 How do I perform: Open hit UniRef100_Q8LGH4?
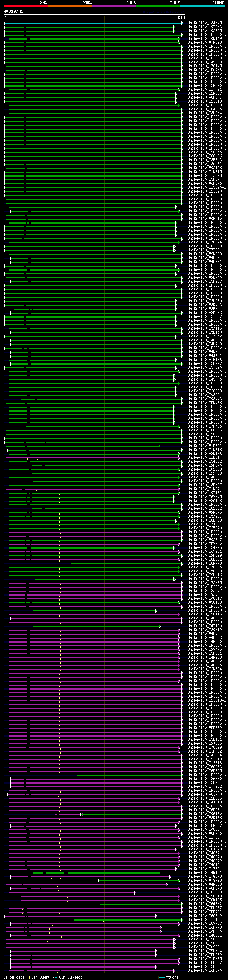point(204,113)
